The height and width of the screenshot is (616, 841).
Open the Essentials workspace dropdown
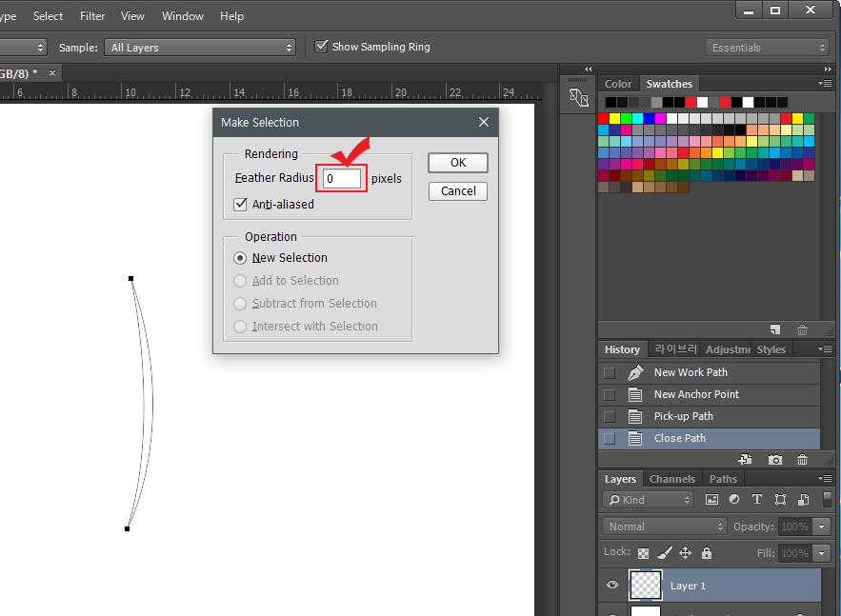click(x=768, y=48)
